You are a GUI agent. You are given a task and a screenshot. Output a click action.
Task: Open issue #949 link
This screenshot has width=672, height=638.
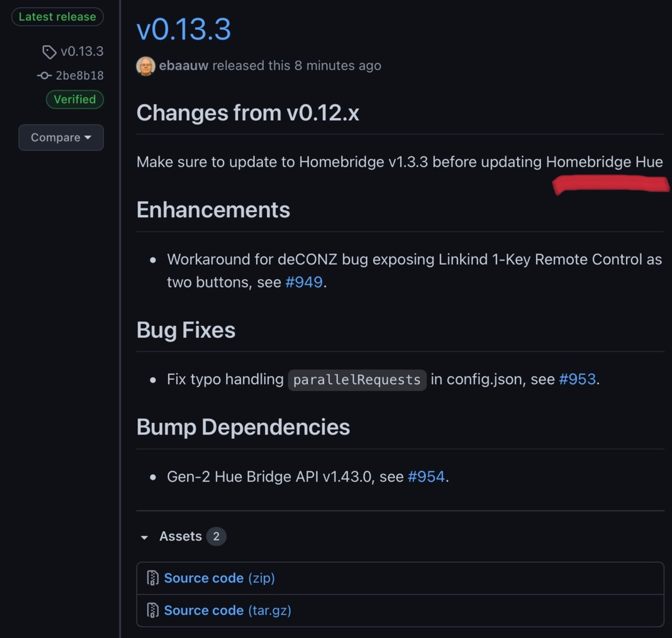[304, 282]
